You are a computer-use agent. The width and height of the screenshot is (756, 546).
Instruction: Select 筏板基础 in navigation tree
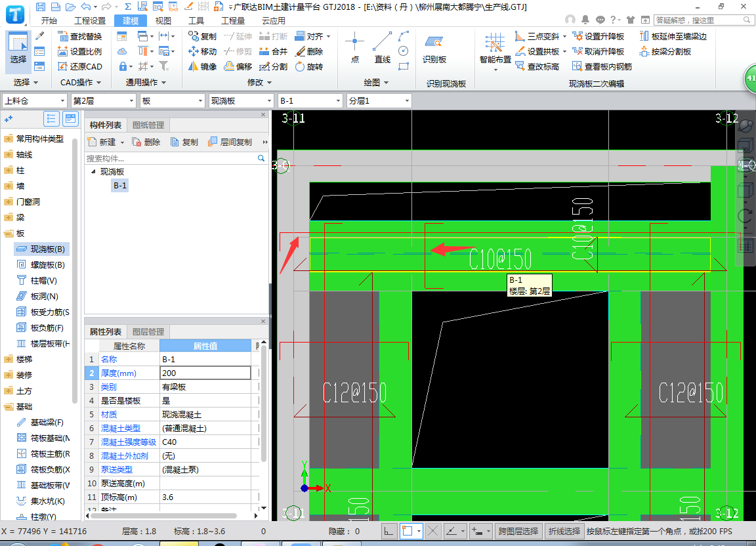[43, 438]
